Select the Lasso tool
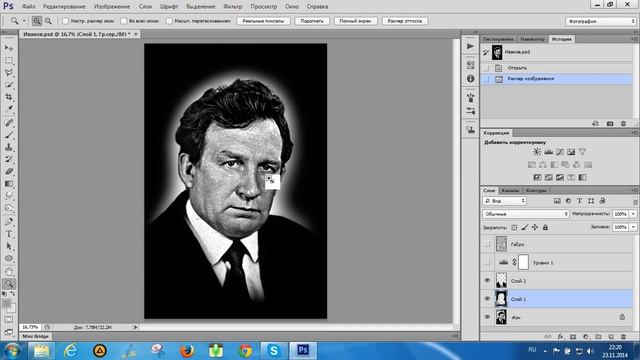 pos(9,73)
